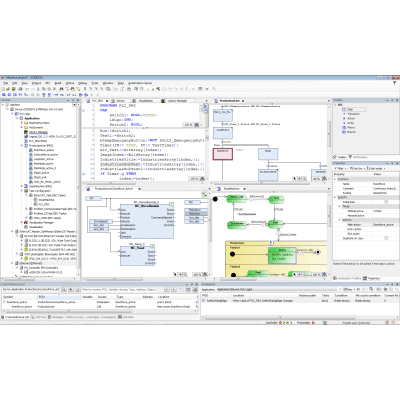Select the Transition element in the toolbox
Screen dimensions: 400x400
tap(351, 114)
